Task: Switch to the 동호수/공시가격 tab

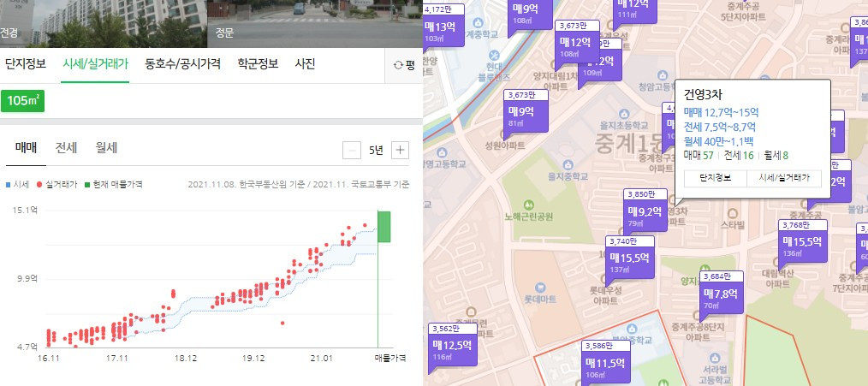Action: pos(182,64)
